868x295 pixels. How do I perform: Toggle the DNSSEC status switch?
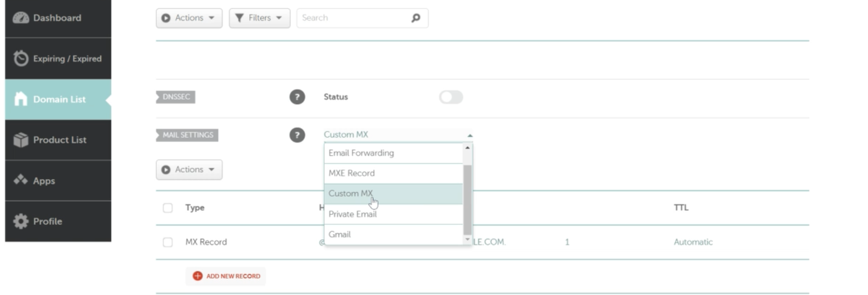click(x=451, y=97)
